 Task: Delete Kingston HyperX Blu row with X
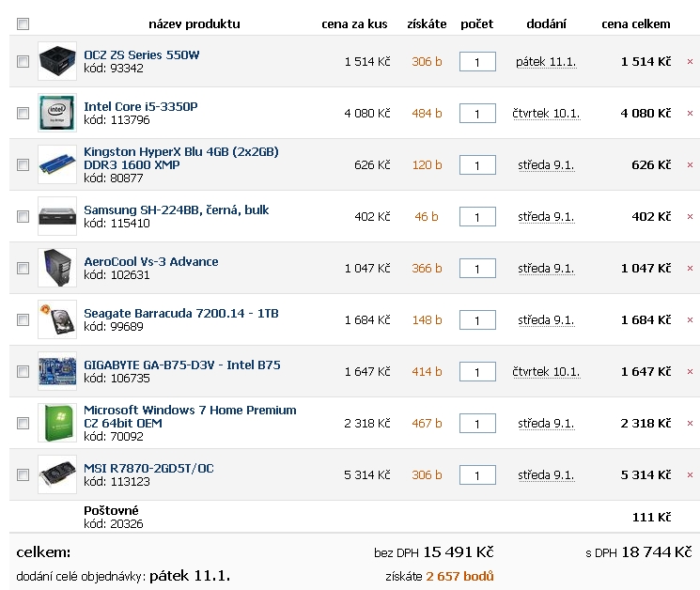[690, 165]
